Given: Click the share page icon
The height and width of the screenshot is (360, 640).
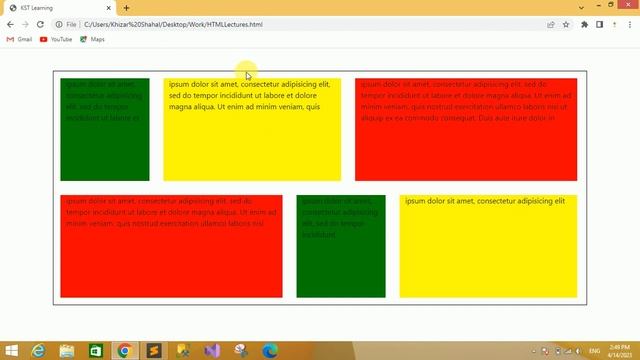Looking at the screenshot, I should pyautogui.click(x=551, y=24).
